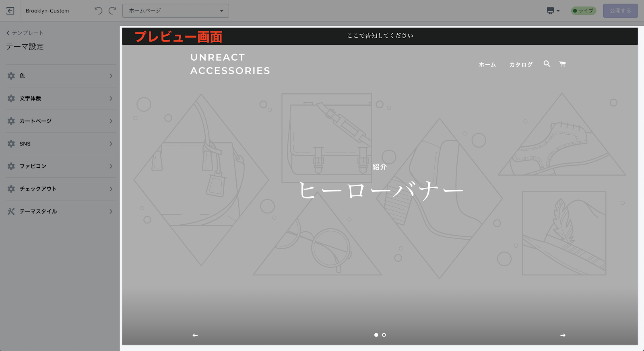Image resolution: width=644 pixels, height=351 pixels.
Task: Advance to next slide with right arrow
Action: pos(563,335)
